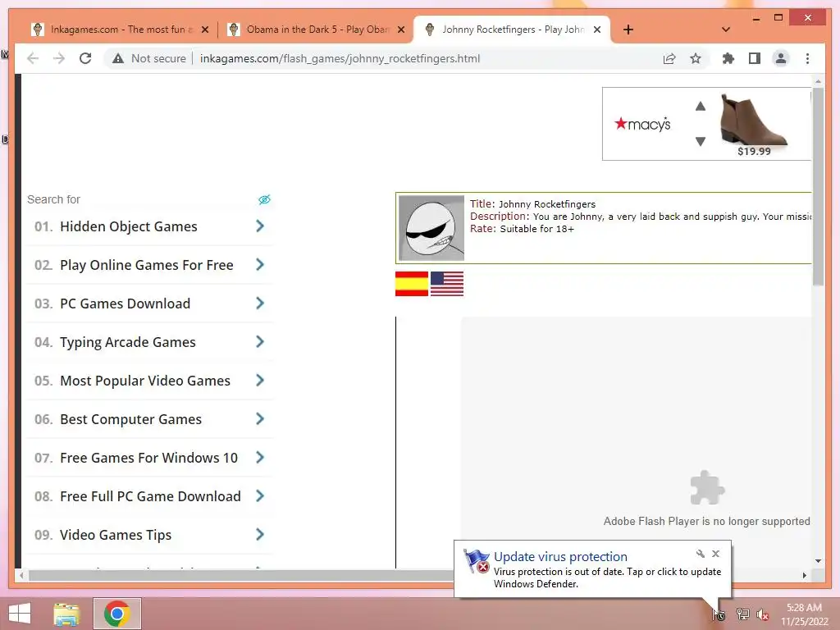The image size is (840, 630).
Task: Open the Chrome three-dot menu
Action: point(807,58)
